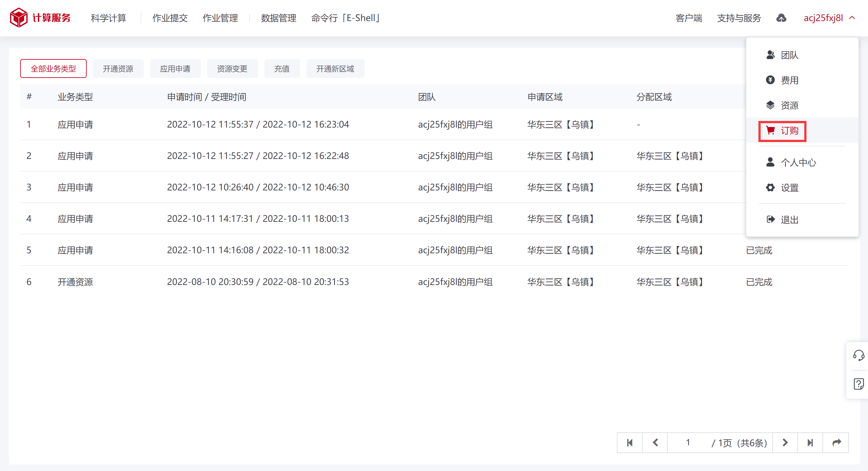This screenshot has height=471, width=868.
Task: Click the 资源 layers icon
Action: pyautogui.click(x=770, y=105)
